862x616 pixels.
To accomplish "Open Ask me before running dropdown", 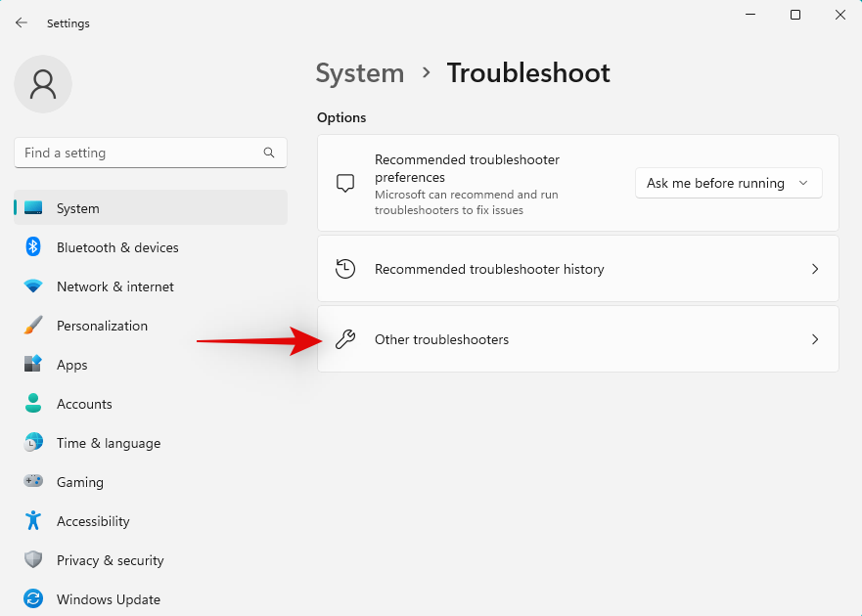I will click(728, 183).
